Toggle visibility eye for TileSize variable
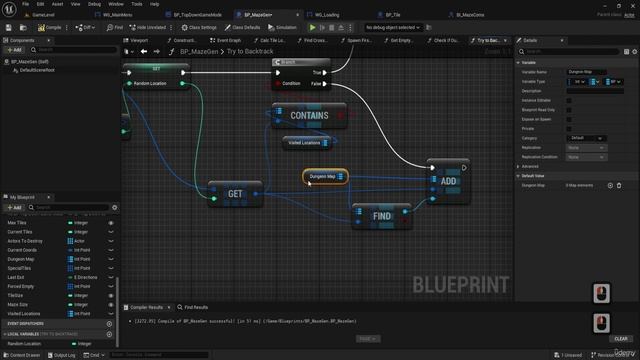Screen dimensions: 640x360 tap(111, 296)
